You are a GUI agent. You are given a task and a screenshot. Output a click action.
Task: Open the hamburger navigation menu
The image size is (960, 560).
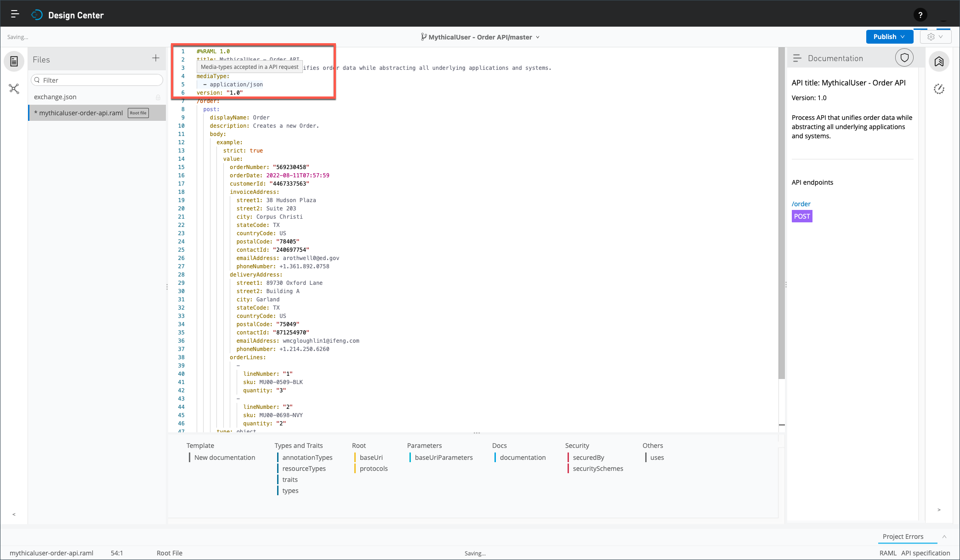tap(15, 14)
